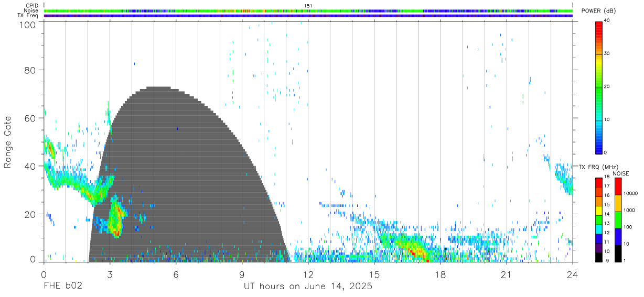644x297 pixels.
Task: Click the red swatch in TX frequency legend
Action: [x=599, y=183]
